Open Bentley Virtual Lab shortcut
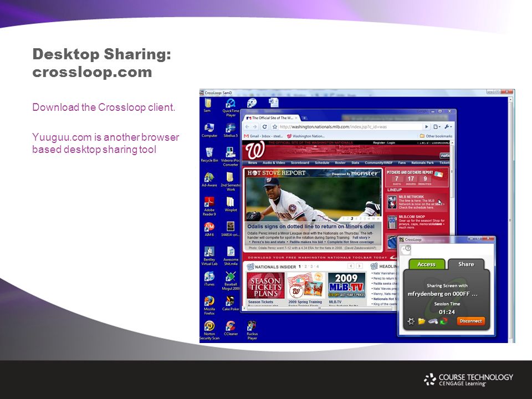532x399 pixels. [x=209, y=256]
